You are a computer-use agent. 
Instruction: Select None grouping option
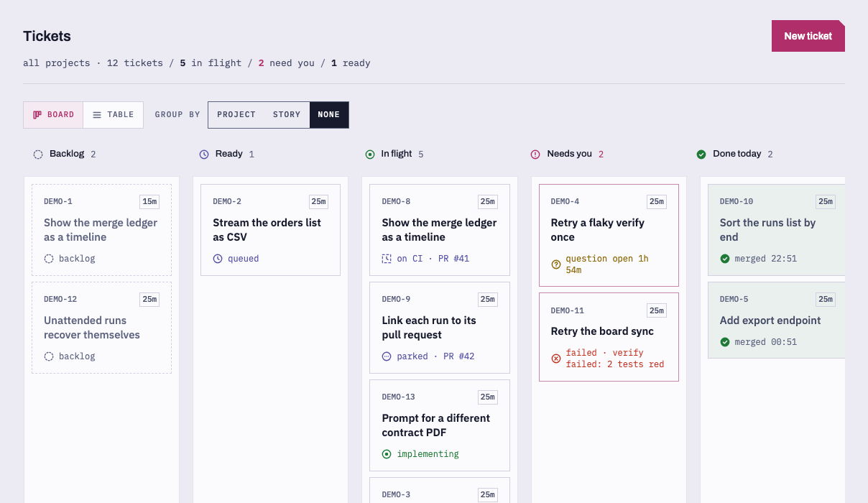point(329,115)
